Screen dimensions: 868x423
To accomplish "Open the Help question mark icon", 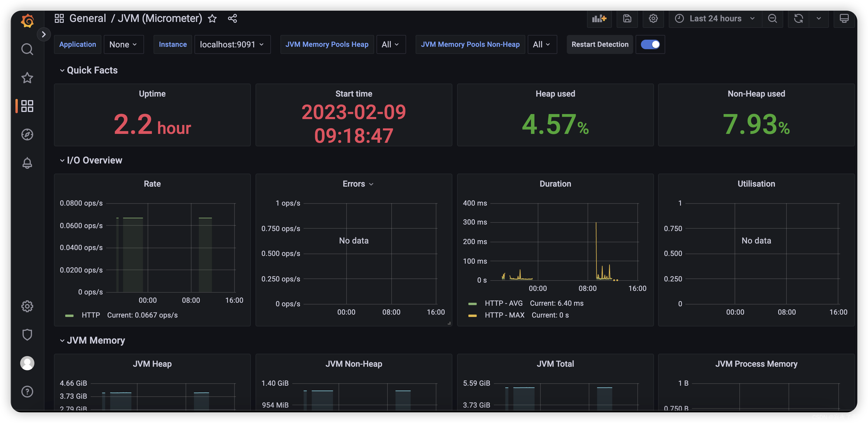I will [27, 391].
